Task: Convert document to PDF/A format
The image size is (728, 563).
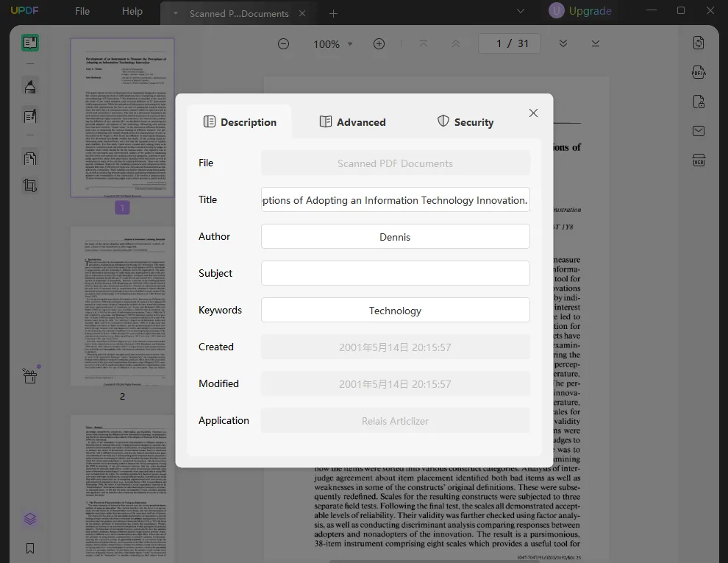Action: tap(698, 71)
